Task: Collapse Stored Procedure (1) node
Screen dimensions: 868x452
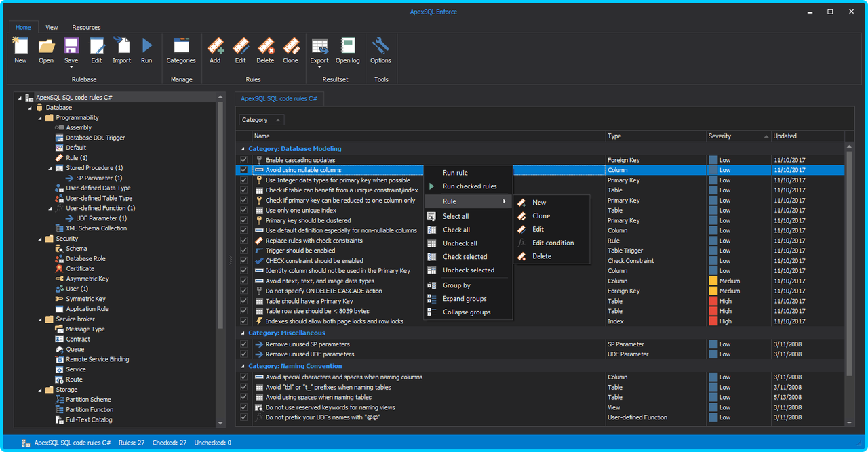Action: click(x=50, y=168)
